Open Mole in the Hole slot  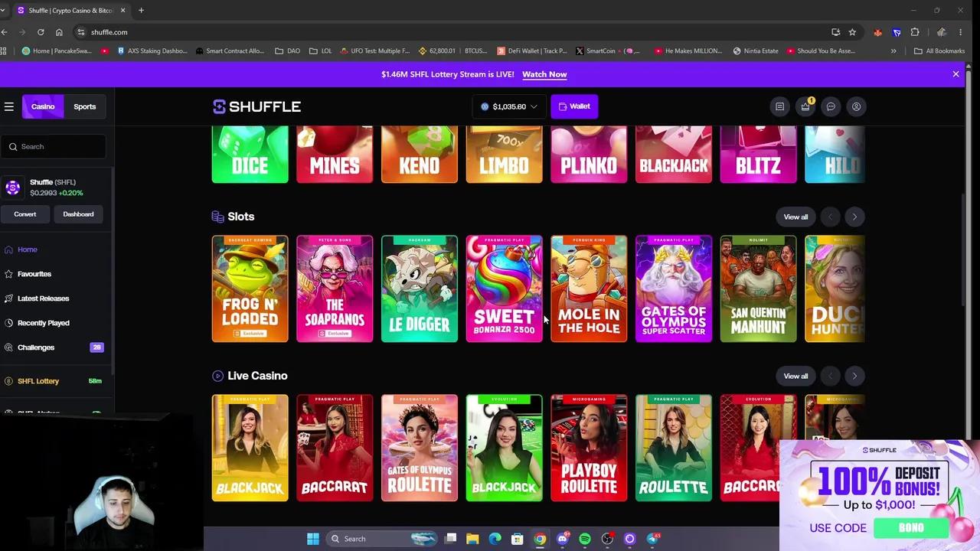coord(589,289)
